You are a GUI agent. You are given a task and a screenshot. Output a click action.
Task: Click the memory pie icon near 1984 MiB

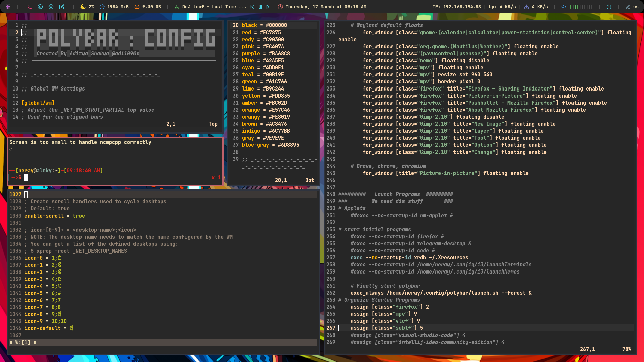coord(101,7)
